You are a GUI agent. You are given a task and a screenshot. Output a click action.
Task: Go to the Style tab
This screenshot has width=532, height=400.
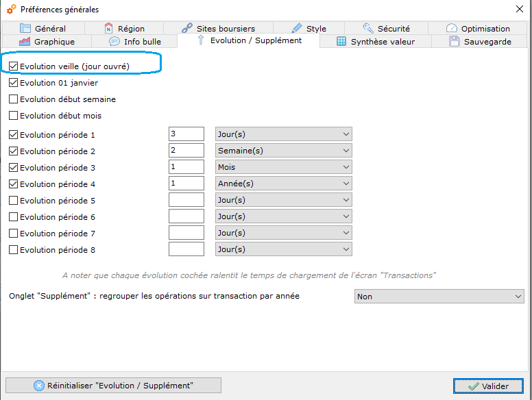(309, 29)
